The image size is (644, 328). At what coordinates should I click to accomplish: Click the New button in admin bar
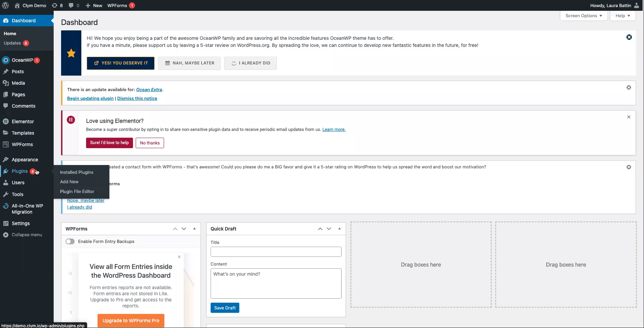pyautogui.click(x=94, y=5)
